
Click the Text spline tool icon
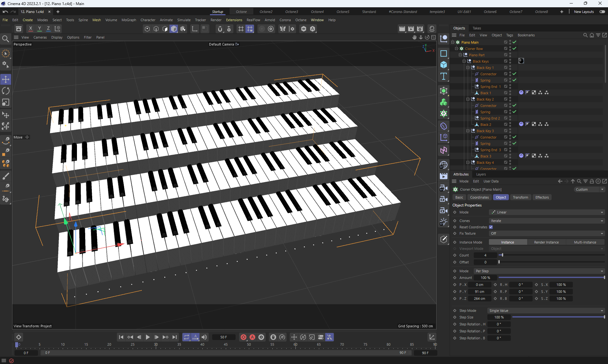pos(444,76)
